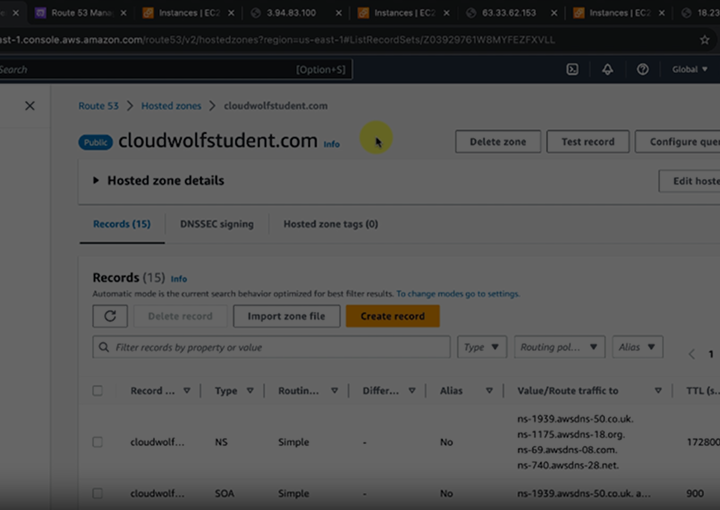Toggle the select all records checkbox
This screenshot has height=510, width=720.
pyautogui.click(x=98, y=391)
